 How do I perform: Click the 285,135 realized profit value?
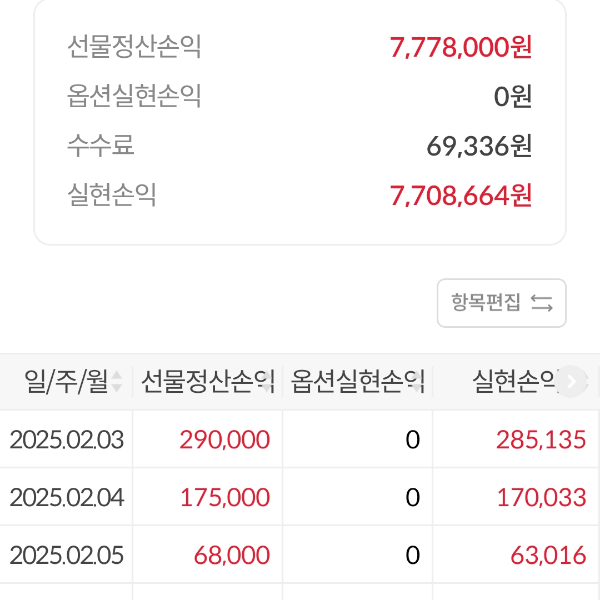pyautogui.click(x=541, y=439)
